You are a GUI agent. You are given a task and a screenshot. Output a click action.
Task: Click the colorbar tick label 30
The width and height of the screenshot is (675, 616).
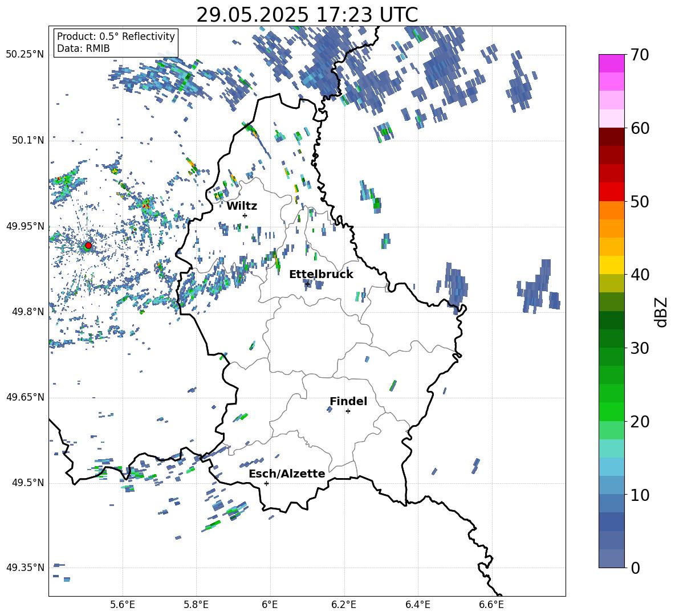639,348
